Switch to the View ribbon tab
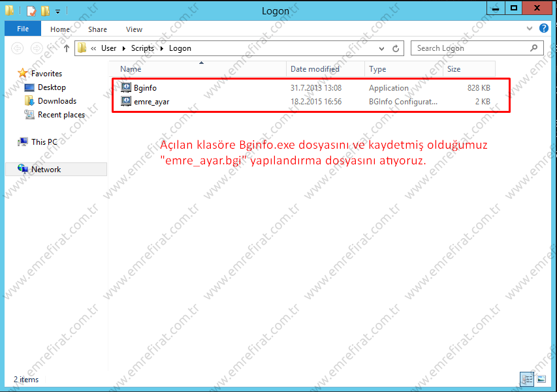The image size is (557, 392). coord(134,29)
